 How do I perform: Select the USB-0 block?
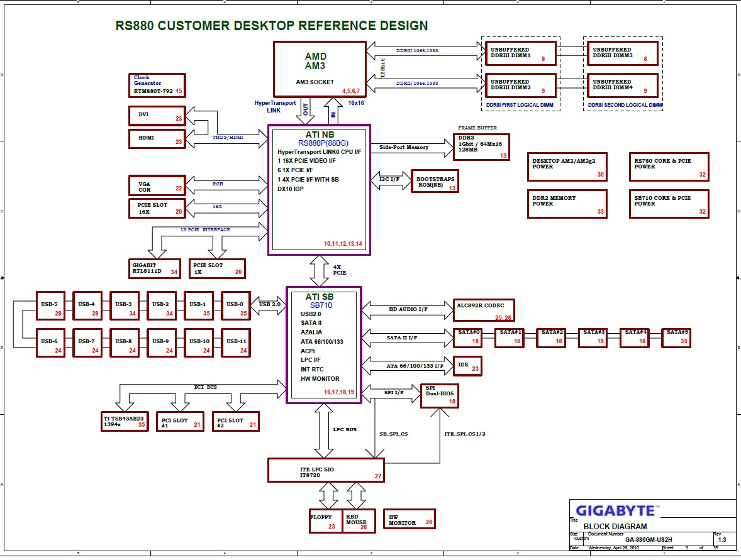point(236,306)
